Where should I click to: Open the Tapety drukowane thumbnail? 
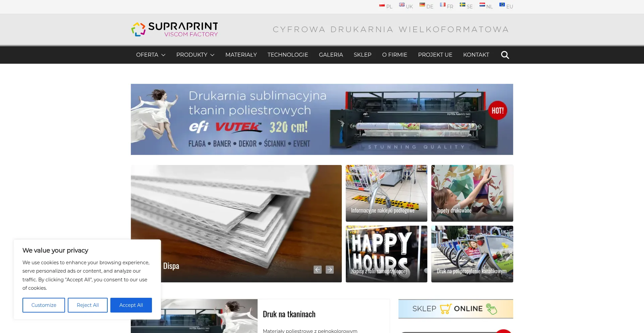[472, 193]
